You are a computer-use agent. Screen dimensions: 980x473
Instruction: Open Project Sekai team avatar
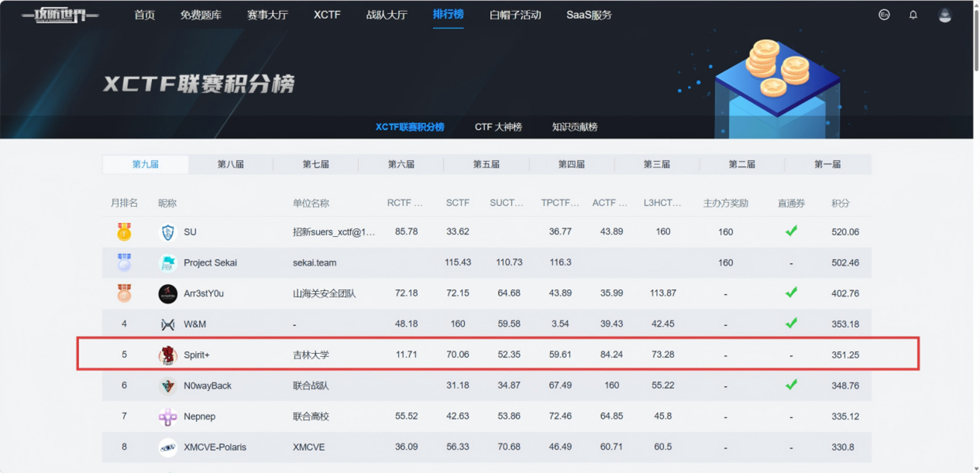tap(167, 263)
